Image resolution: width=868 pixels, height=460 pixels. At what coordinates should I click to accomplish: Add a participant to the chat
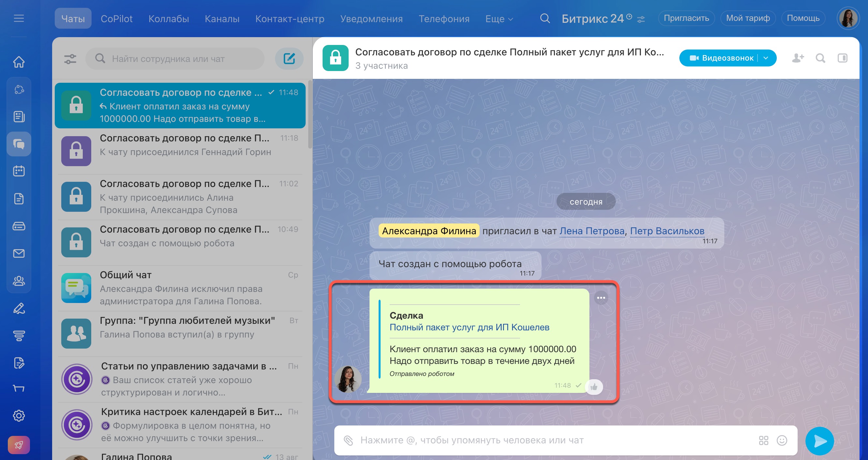[798, 58]
